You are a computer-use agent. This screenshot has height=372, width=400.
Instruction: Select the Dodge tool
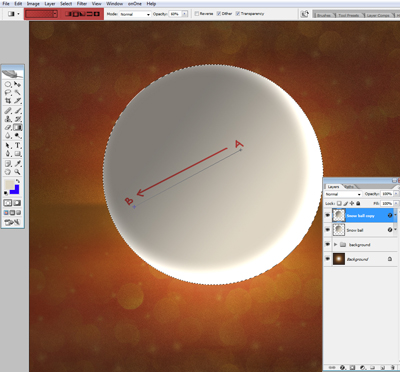point(17,136)
